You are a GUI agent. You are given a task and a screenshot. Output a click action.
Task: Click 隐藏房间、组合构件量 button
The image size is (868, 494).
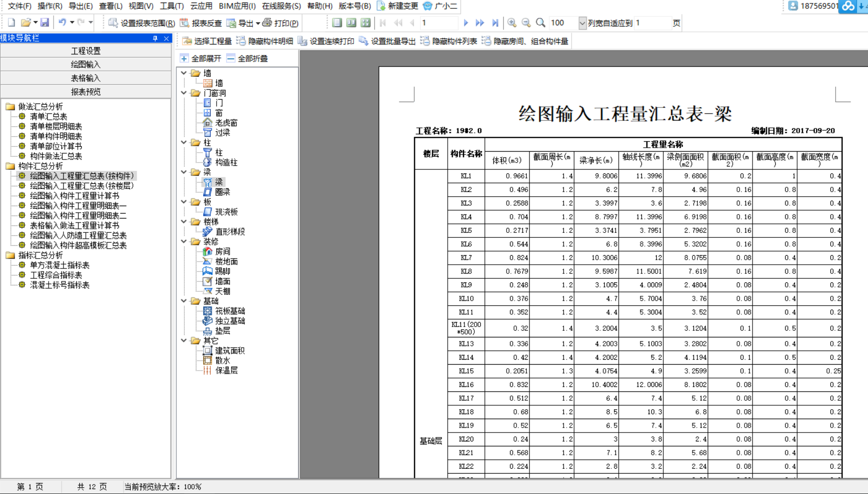coord(525,41)
